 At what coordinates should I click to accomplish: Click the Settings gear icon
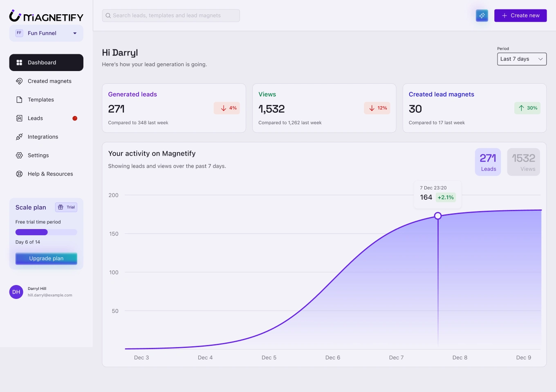pos(19,155)
